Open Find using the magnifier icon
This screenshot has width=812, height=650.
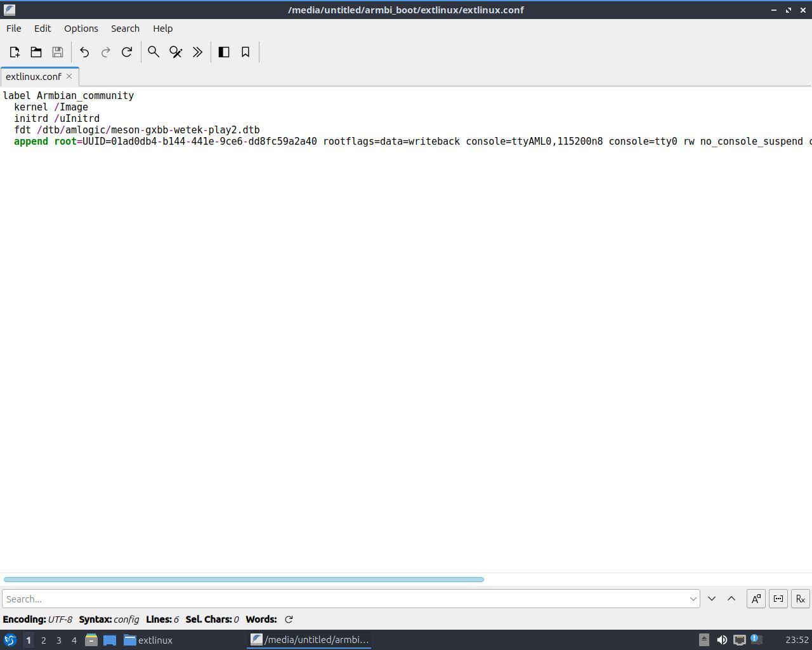(154, 52)
